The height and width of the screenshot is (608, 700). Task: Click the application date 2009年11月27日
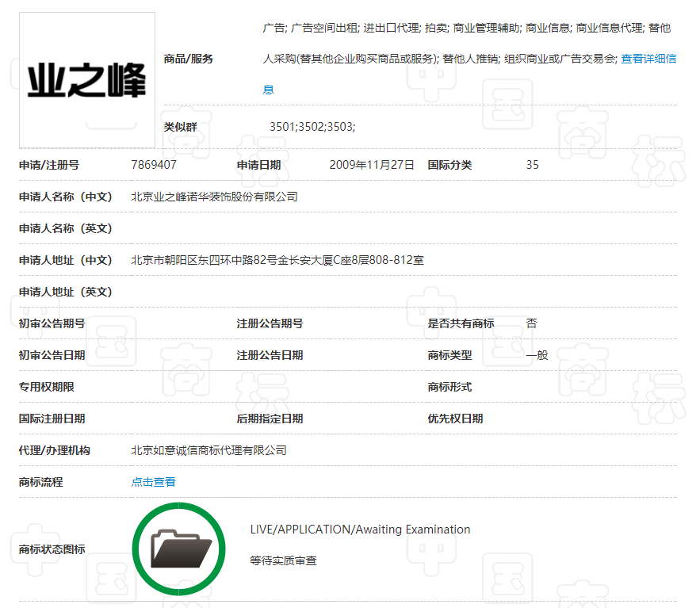[x=372, y=165]
